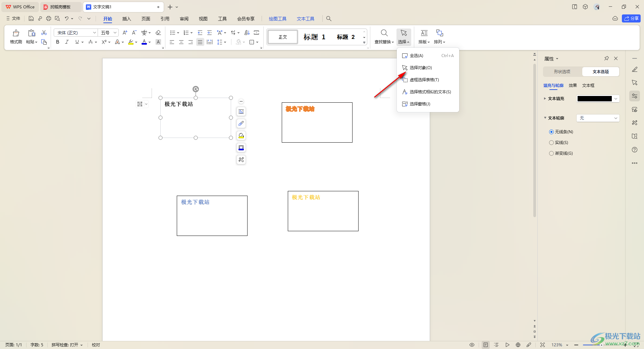Open the 文件 menu button
The height and width of the screenshot is (349, 644).
[x=13, y=19]
